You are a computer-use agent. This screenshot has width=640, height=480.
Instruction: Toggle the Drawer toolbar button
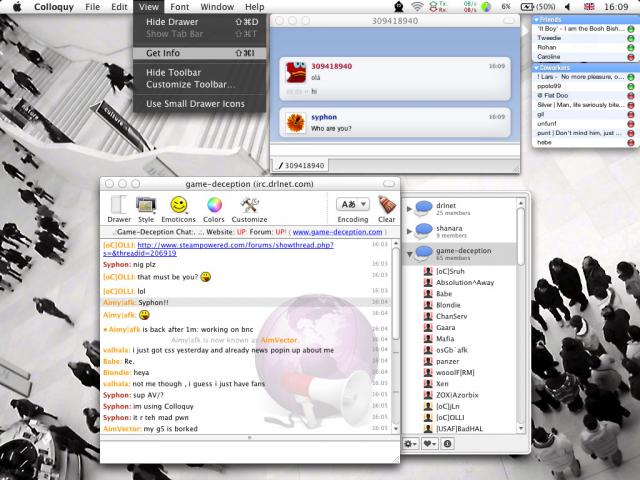(x=119, y=209)
